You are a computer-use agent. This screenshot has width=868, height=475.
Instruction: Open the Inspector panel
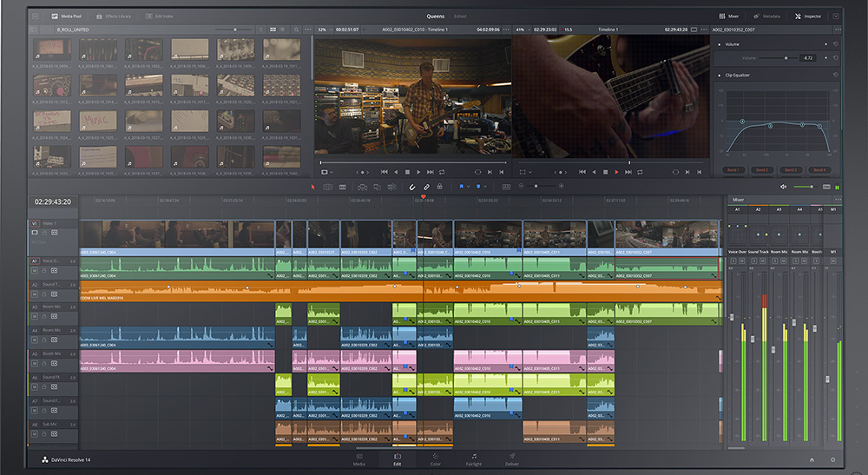click(x=808, y=16)
